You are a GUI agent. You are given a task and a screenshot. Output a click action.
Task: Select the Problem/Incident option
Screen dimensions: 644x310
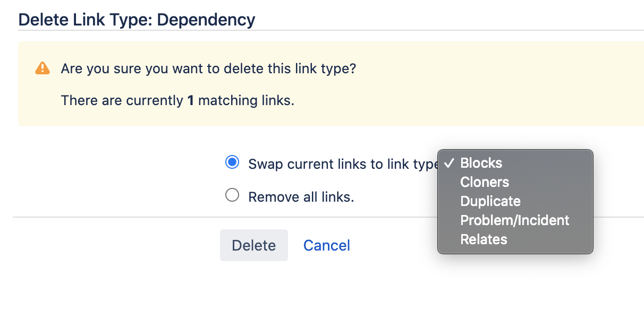click(x=515, y=220)
